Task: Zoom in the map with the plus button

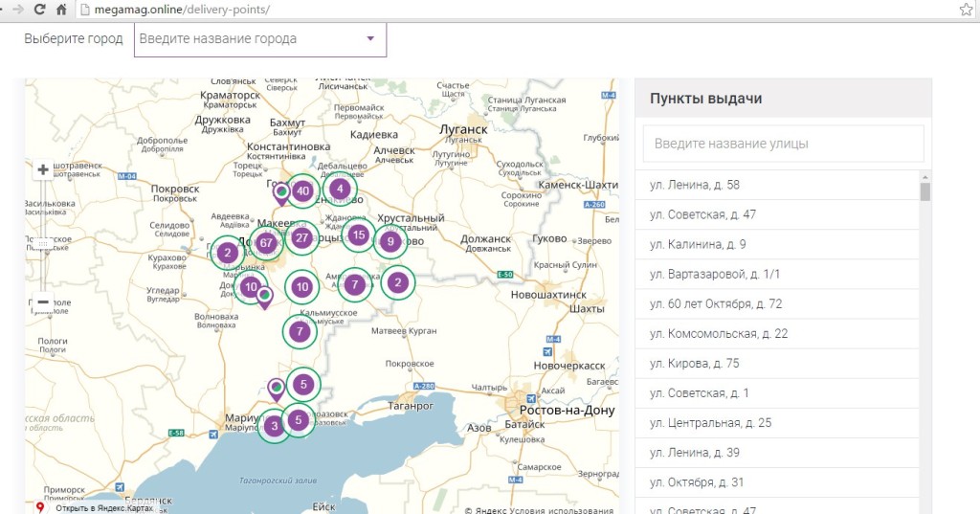Action: click(x=43, y=170)
